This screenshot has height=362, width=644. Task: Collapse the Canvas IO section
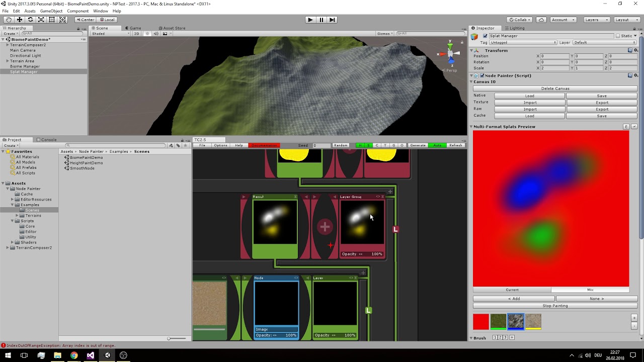click(x=471, y=81)
